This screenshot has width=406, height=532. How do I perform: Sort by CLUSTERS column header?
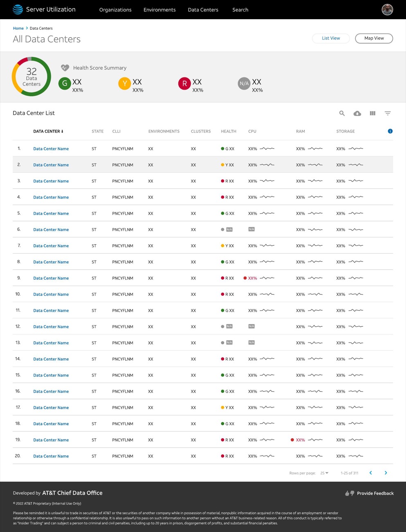click(201, 131)
